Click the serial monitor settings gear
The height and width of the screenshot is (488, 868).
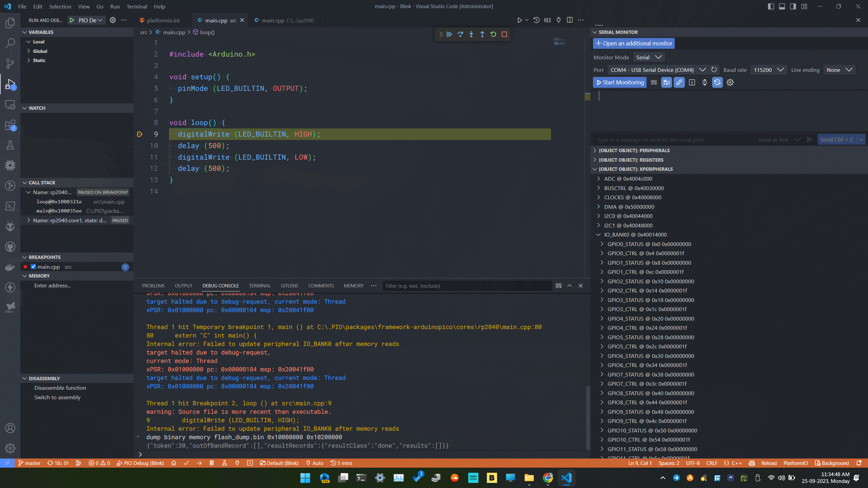click(730, 82)
